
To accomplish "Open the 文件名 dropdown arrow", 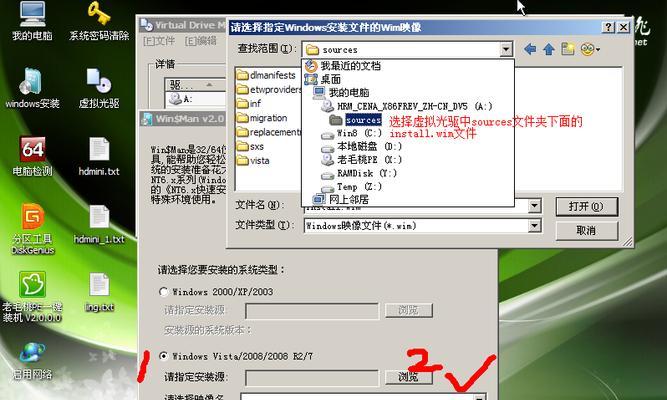I will tap(534, 206).
